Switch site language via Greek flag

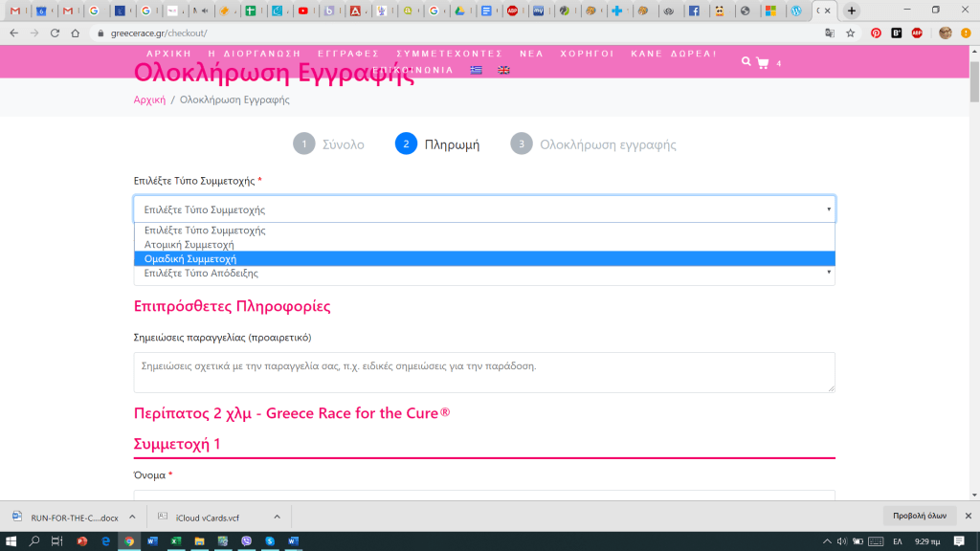[476, 71]
